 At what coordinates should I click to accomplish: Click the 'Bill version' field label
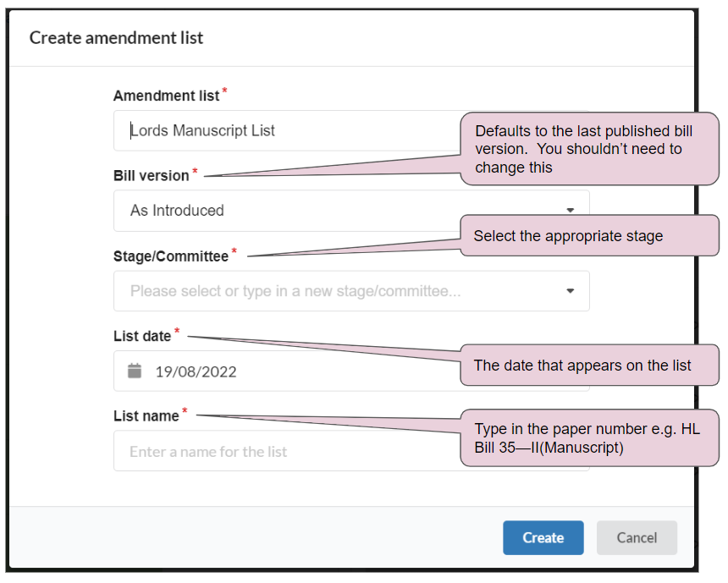(x=152, y=175)
